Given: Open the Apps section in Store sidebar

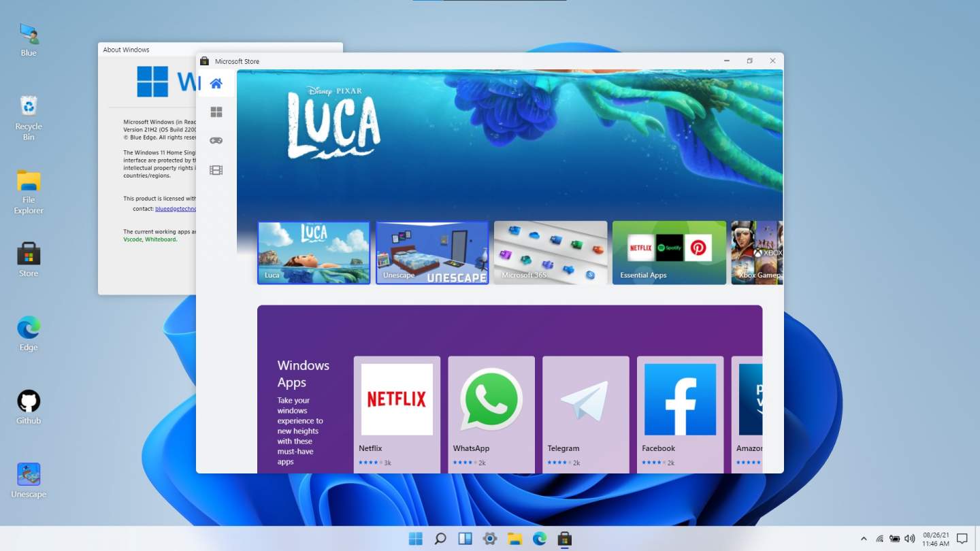Looking at the screenshot, I should click(216, 112).
